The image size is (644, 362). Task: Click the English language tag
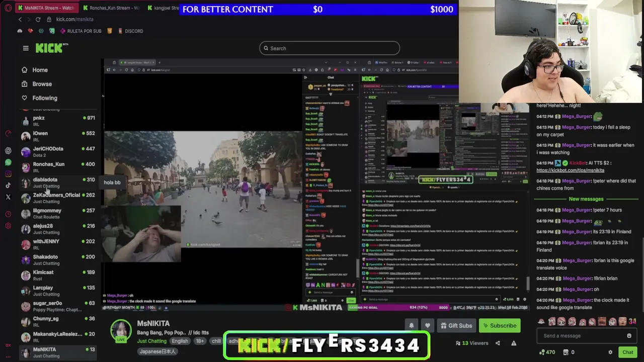click(x=180, y=341)
